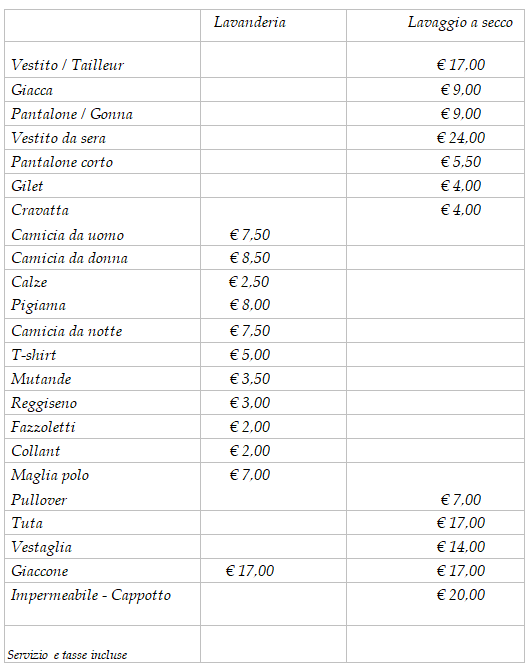Select the Camicia da donna label

[69, 258]
